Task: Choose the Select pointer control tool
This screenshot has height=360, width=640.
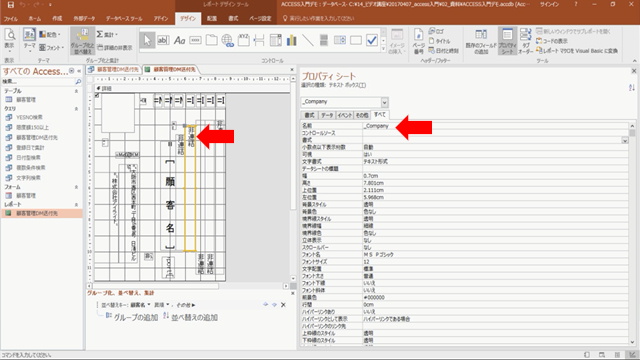Action: click(x=147, y=40)
